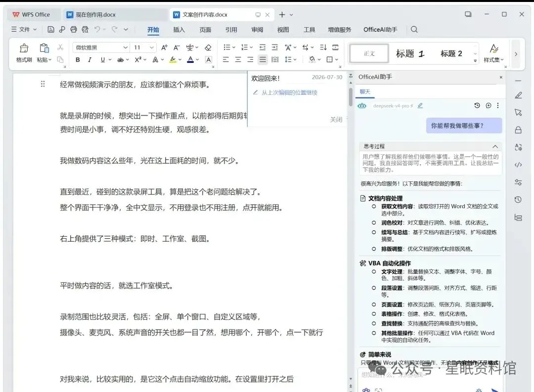Image resolution: width=534 pixels, height=392 pixels.
Task: Toggle bold formatting
Action: click(78, 60)
